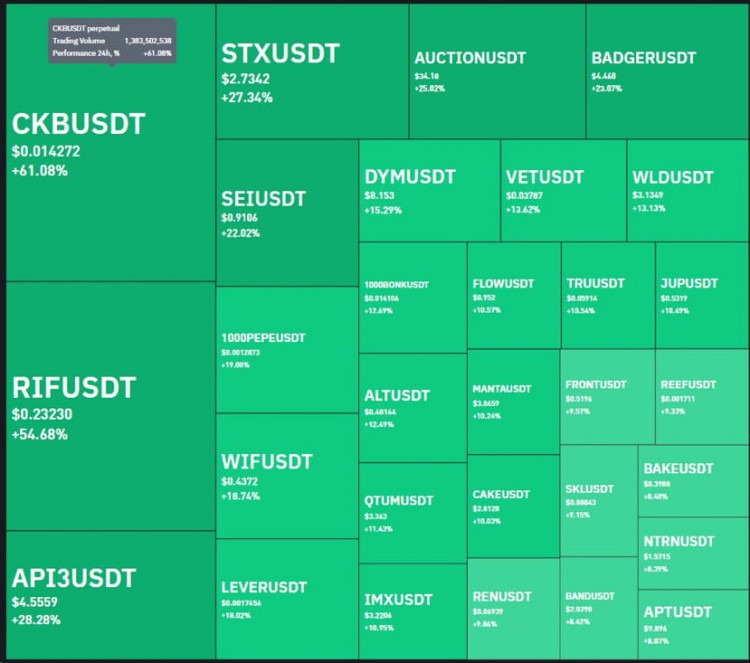Image resolution: width=750 pixels, height=663 pixels.
Task: Open the WLDUSDT tile
Action: coord(688,190)
